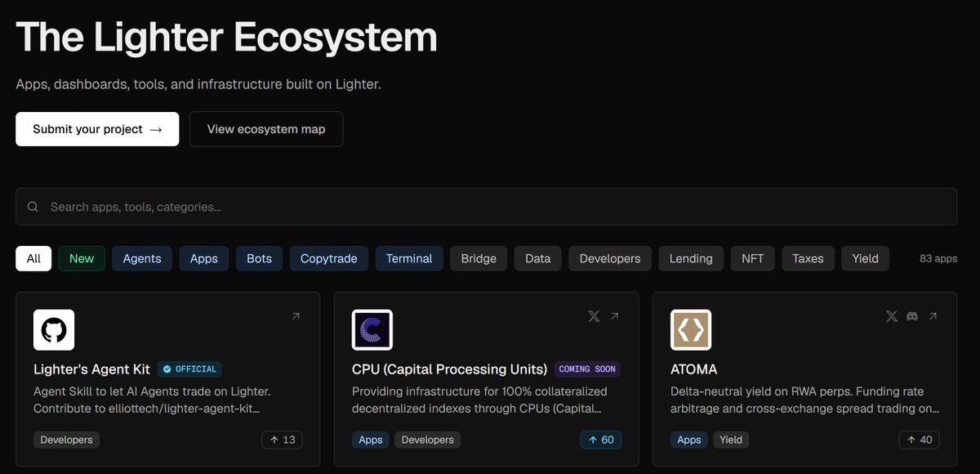980x474 pixels.
Task: Filter by Terminal category
Action: coord(409,258)
